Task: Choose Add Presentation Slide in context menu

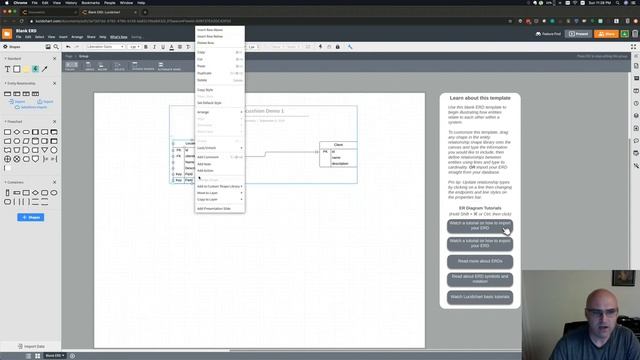Action: tap(220, 209)
